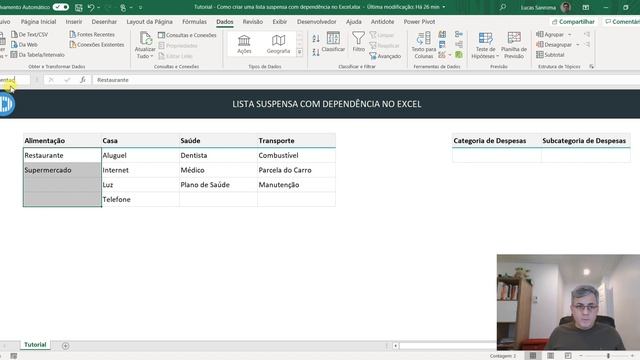Click the Compartilhar button
This screenshot has width=640, height=360.
click(573, 22)
